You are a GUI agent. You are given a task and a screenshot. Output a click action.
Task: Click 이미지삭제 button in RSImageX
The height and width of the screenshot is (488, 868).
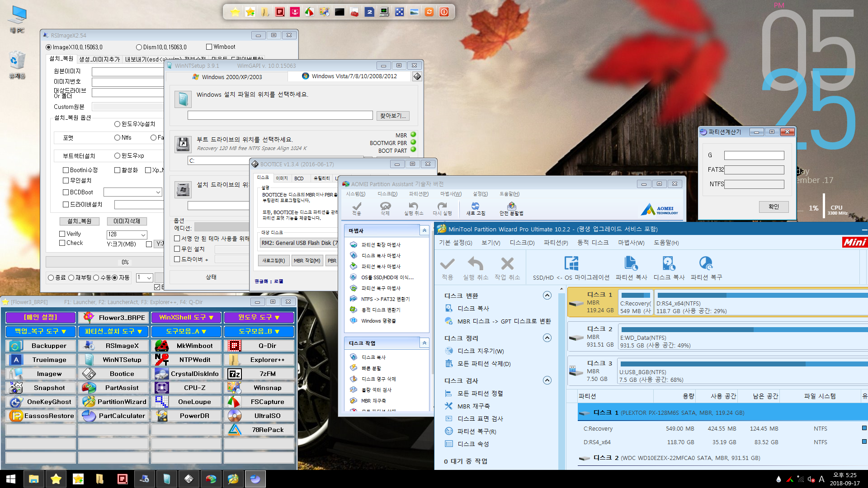click(127, 221)
